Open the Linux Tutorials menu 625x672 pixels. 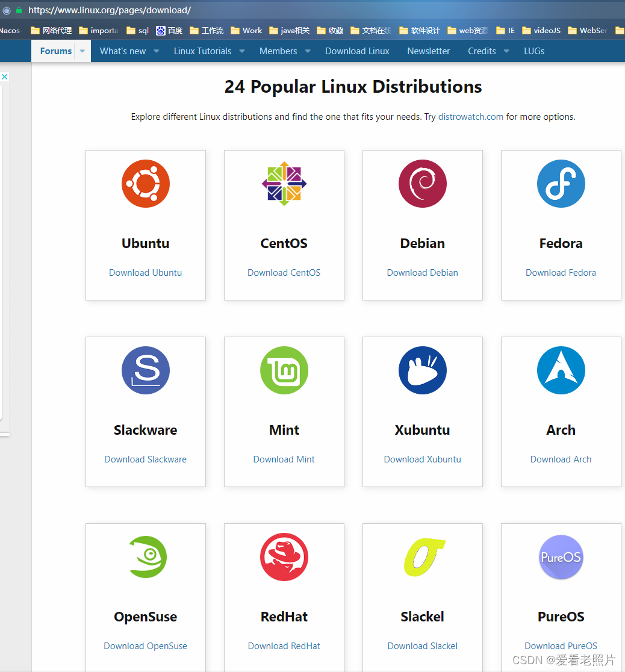pyautogui.click(x=202, y=51)
